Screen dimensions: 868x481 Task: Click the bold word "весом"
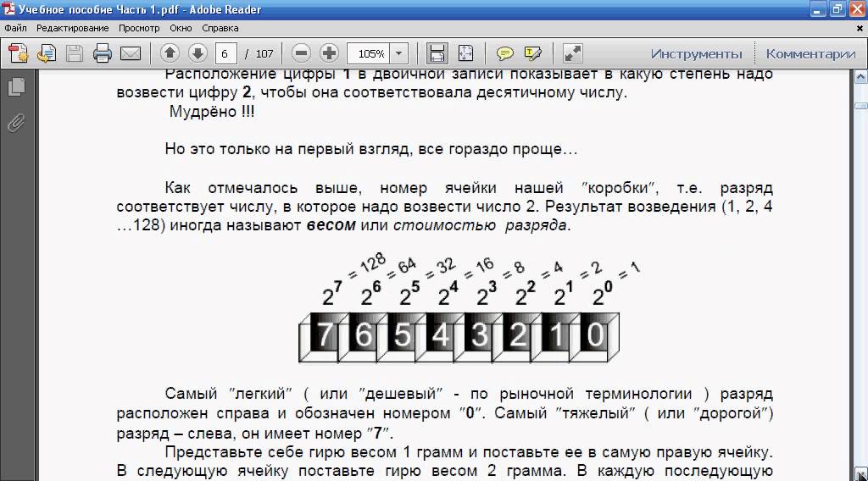(331, 225)
